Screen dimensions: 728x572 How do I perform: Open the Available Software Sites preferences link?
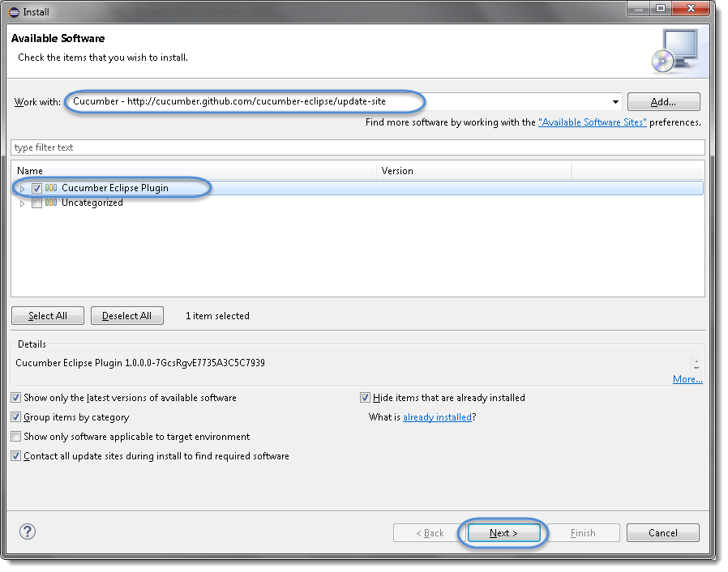[x=593, y=122]
